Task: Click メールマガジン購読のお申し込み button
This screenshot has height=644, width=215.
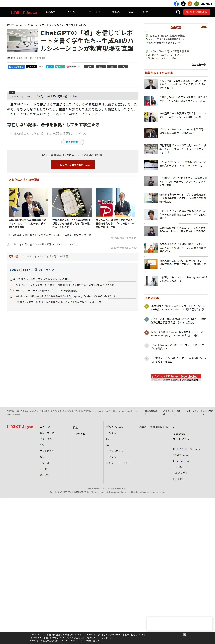Action: tap(73, 165)
